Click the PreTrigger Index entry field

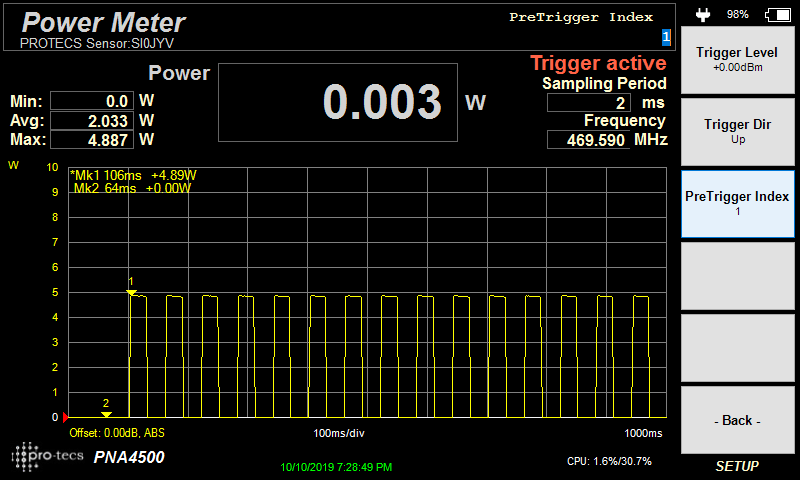665,37
